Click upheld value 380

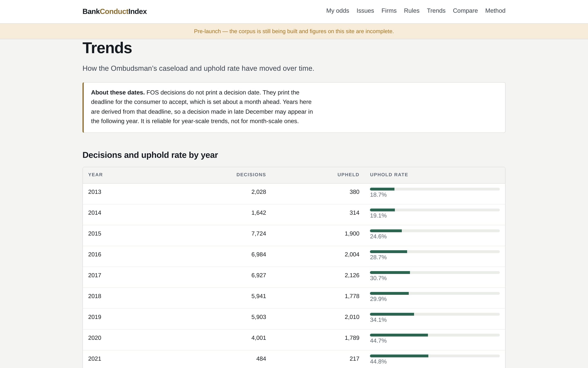point(354,192)
